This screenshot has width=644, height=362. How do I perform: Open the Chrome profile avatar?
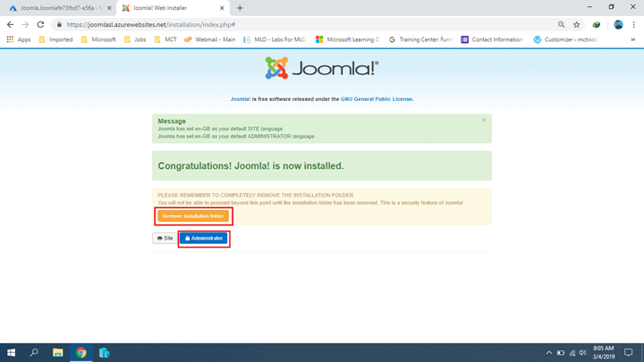[x=618, y=25]
